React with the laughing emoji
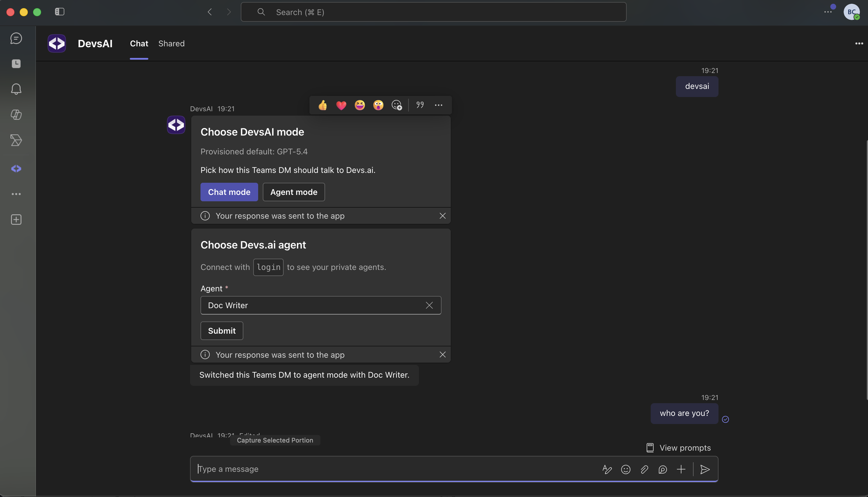 [360, 105]
